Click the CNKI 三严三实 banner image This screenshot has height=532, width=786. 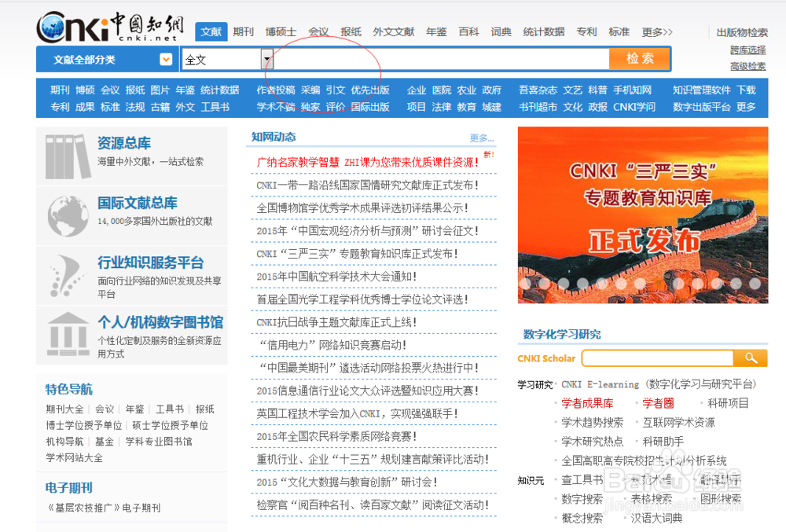[x=643, y=215]
